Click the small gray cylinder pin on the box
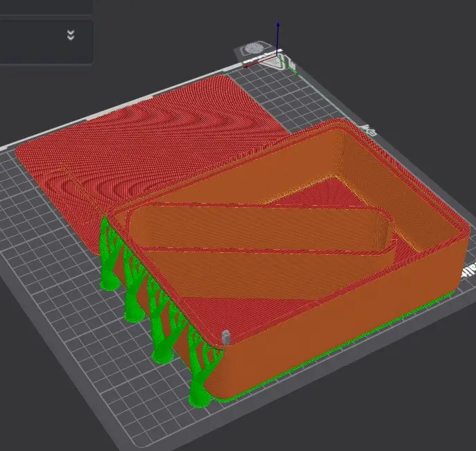This screenshot has width=476, height=451. click(x=226, y=337)
